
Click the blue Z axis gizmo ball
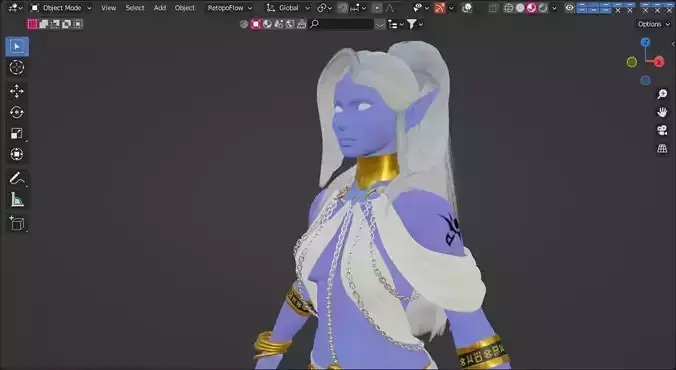(x=645, y=42)
